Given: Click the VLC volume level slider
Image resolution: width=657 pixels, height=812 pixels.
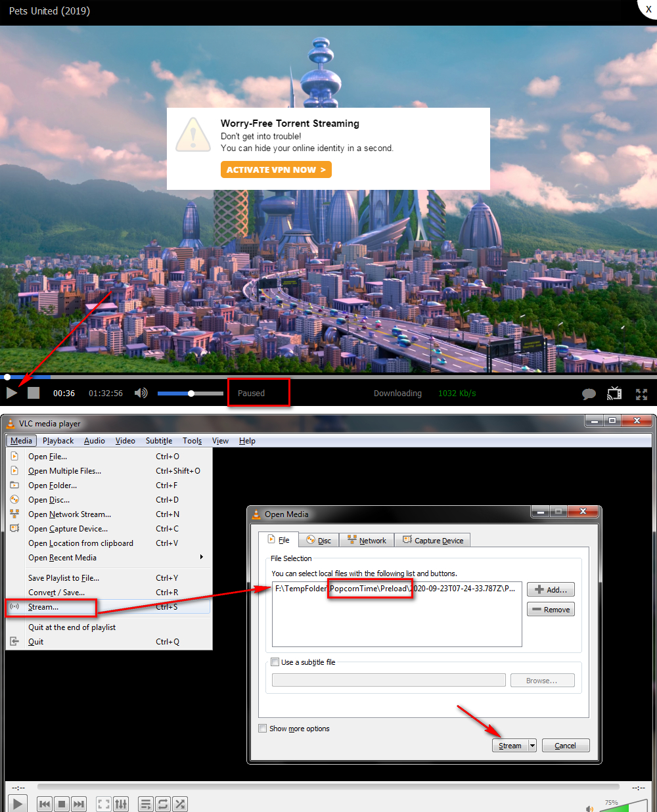Looking at the screenshot, I should click(623, 805).
